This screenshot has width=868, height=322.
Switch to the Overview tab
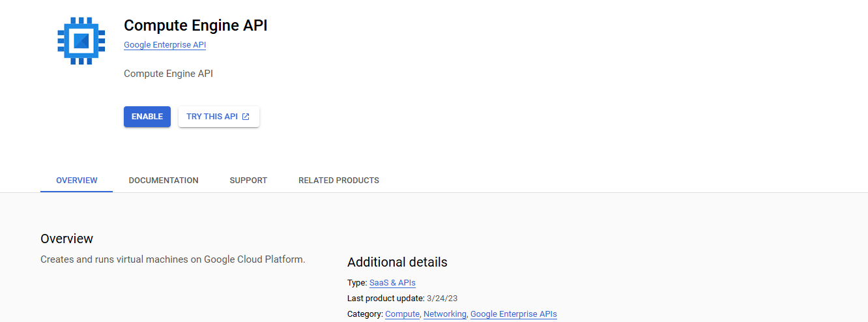(x=77, y=181)
